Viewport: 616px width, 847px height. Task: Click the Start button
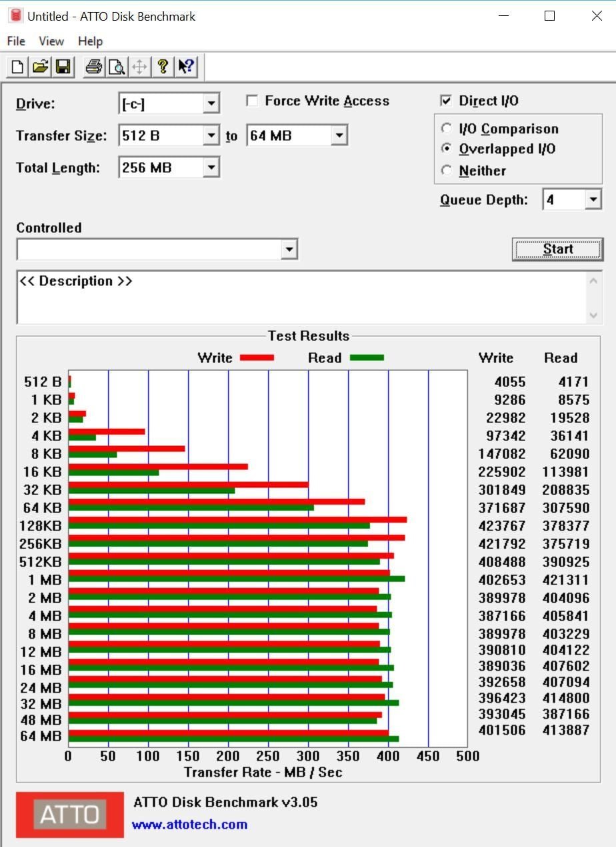point(557,249)
